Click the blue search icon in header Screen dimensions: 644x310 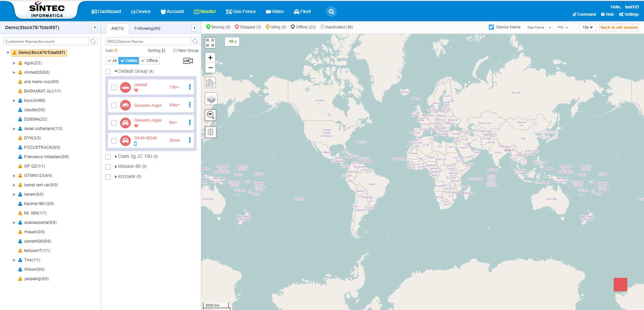(x=331, y=11)
